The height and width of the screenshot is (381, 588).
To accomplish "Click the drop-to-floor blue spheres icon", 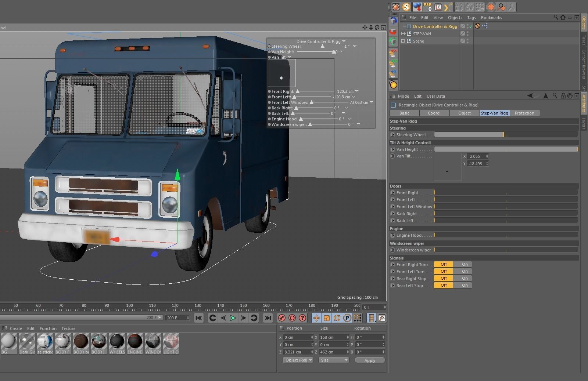I will tap(417, 7).
